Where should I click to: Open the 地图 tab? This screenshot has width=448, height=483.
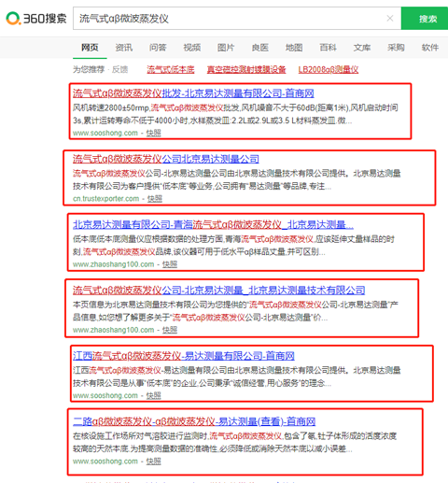coord(294,48)
